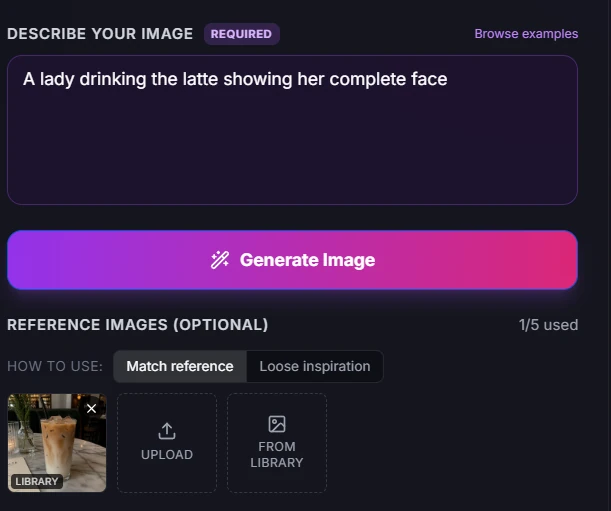Image resolution: width=611 pixels, height=511 pixels.
Task: Click the Required badge
Action: [x=241, y=34]
